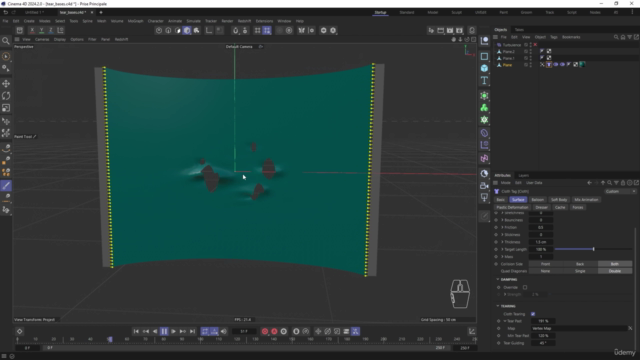Select the Cloth tag on Plane object
Image resolution: width=640 pixels, height=360 pixels.
tap(549, 64)
